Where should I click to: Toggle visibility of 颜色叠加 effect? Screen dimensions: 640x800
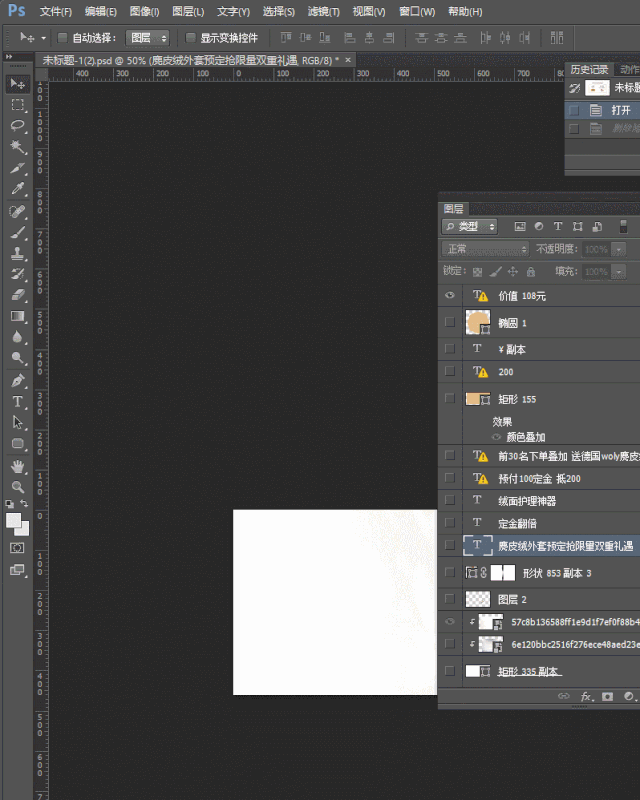point(496,437)
